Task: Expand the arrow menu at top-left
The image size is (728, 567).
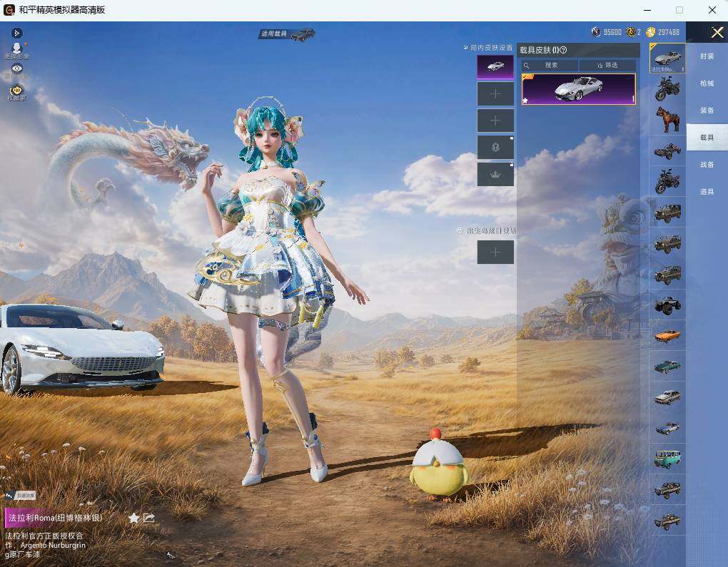Action: [x=17, y=33]
